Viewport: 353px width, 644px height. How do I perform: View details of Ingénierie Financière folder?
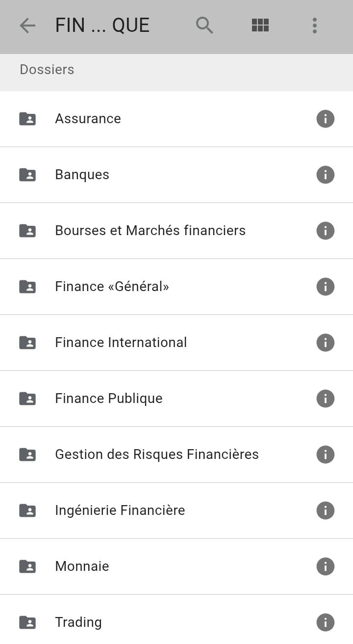click(326, 510)
